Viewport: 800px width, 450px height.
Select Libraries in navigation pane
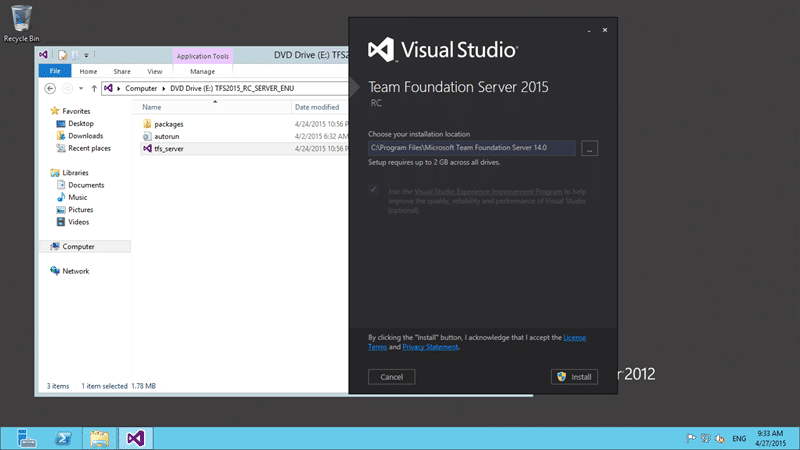point(75,172)
